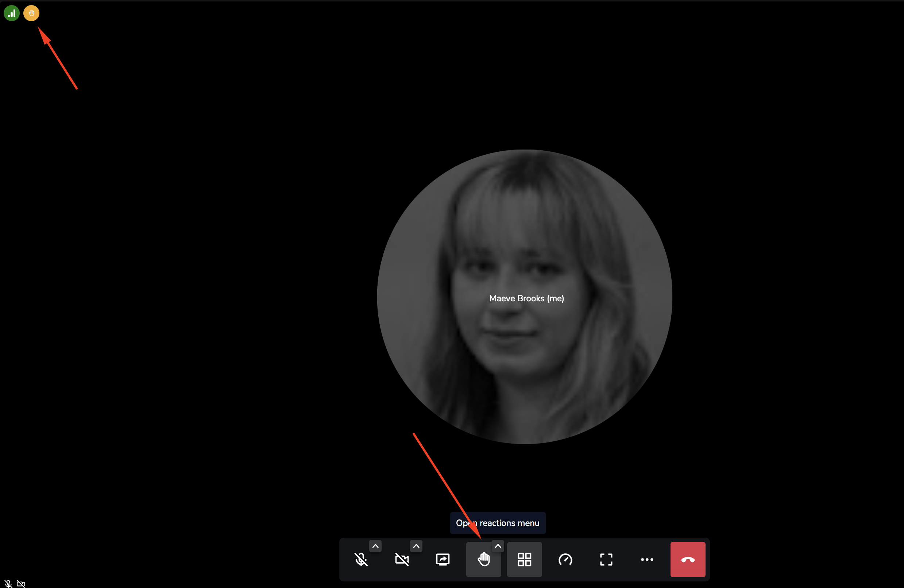Enter fullscreen mode
Viewport: 904px width, 588px height.
click(x=606, y=559)
